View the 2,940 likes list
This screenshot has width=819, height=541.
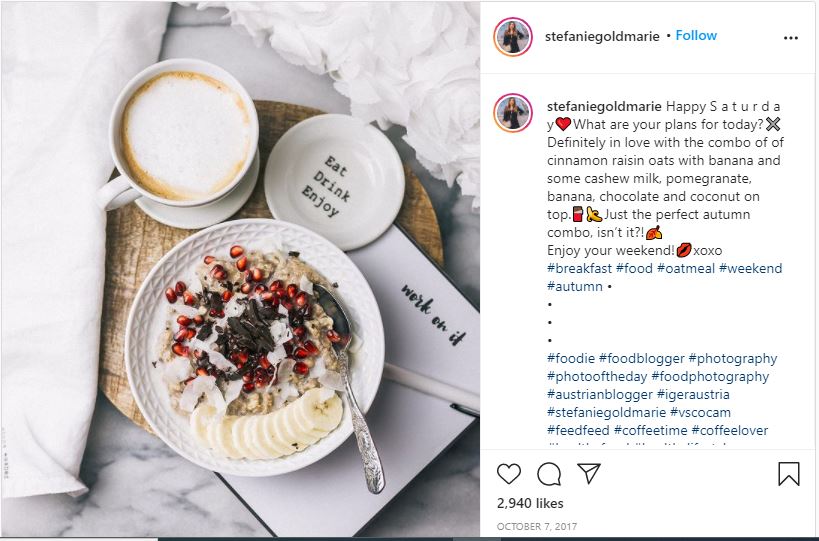pos(530,503)
